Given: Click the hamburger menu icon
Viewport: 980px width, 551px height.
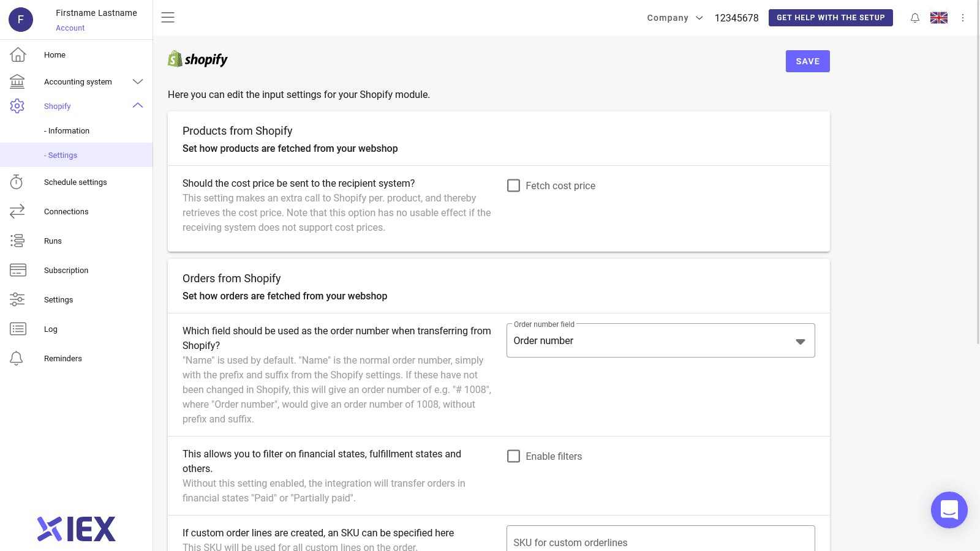Looking at the screenshot, I should 168,18.
